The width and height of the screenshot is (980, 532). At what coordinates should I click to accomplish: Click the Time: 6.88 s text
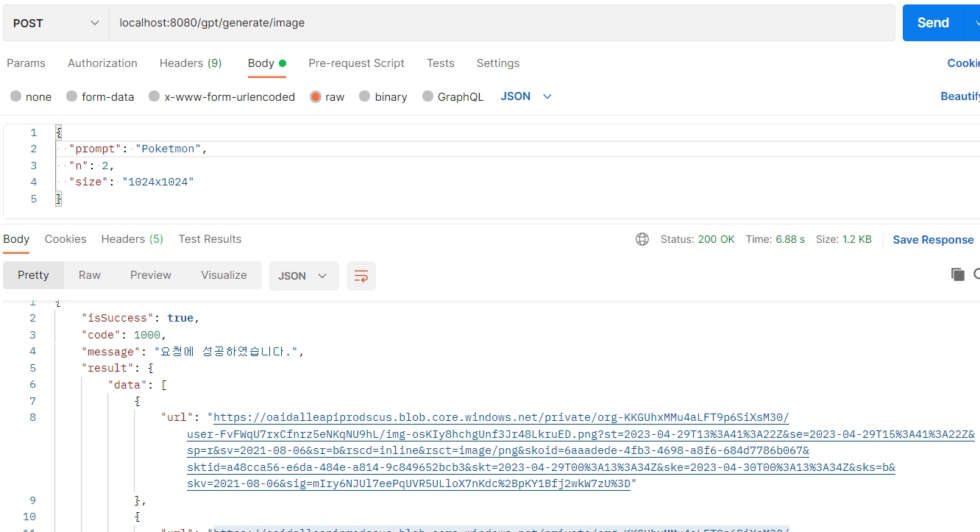click(x=775, y=239)
